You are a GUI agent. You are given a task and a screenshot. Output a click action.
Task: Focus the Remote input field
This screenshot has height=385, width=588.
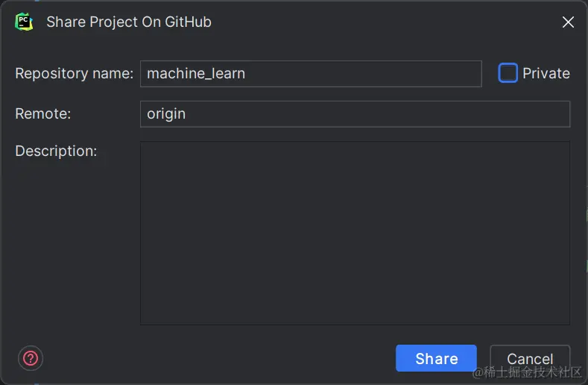click(x=355, y=114)
